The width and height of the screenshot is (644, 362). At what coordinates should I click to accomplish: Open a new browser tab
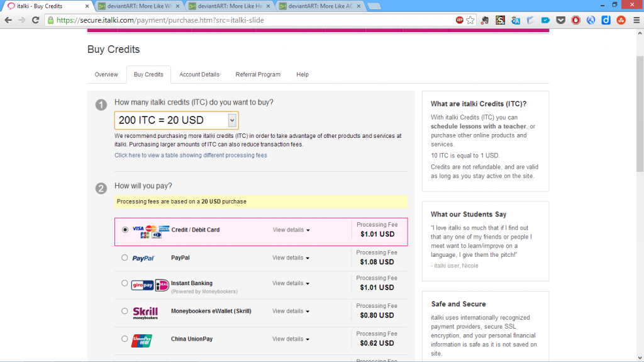click(x=374, y=6)
